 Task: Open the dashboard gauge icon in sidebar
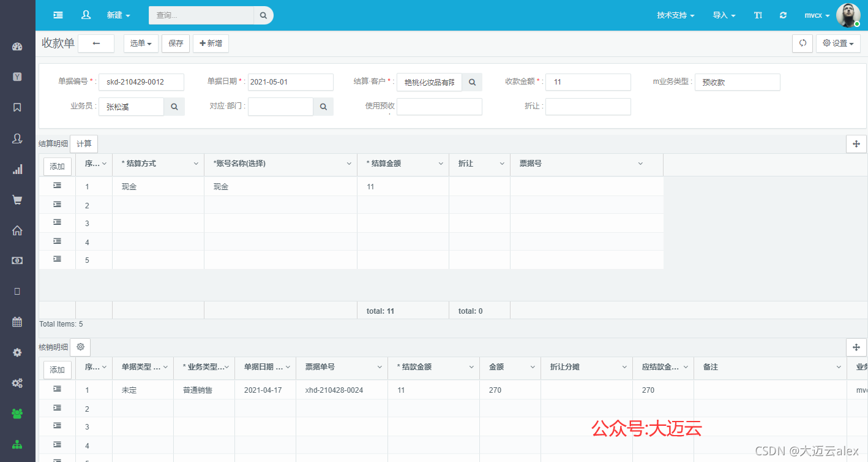[x=17, y=47]
